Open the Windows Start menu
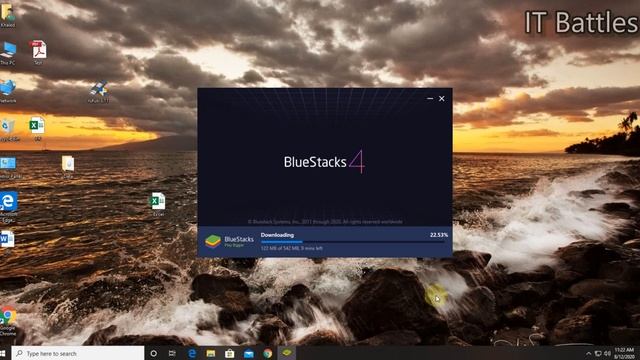The image size is (640, 360). (3, 353)
